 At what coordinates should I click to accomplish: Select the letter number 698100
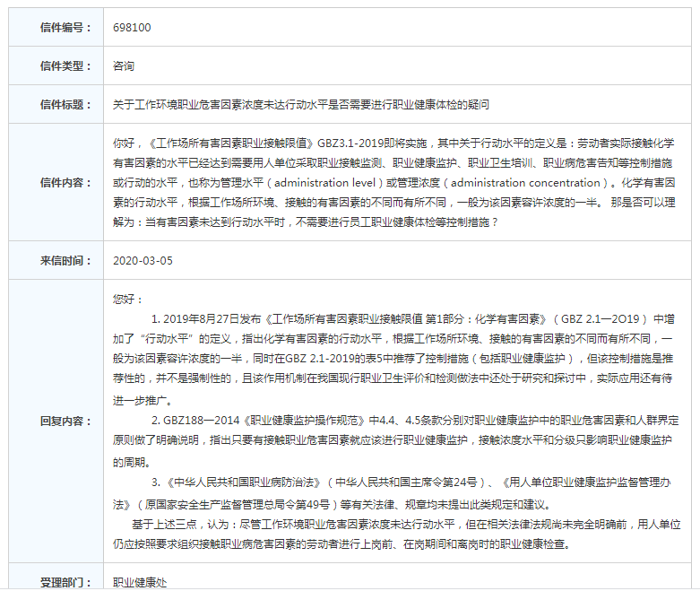[x=132, y=28]
